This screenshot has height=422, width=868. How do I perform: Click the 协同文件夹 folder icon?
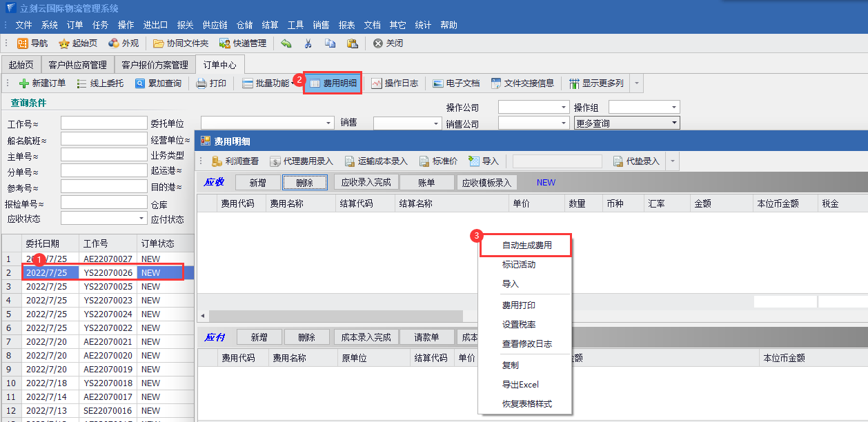coord(159,43)
